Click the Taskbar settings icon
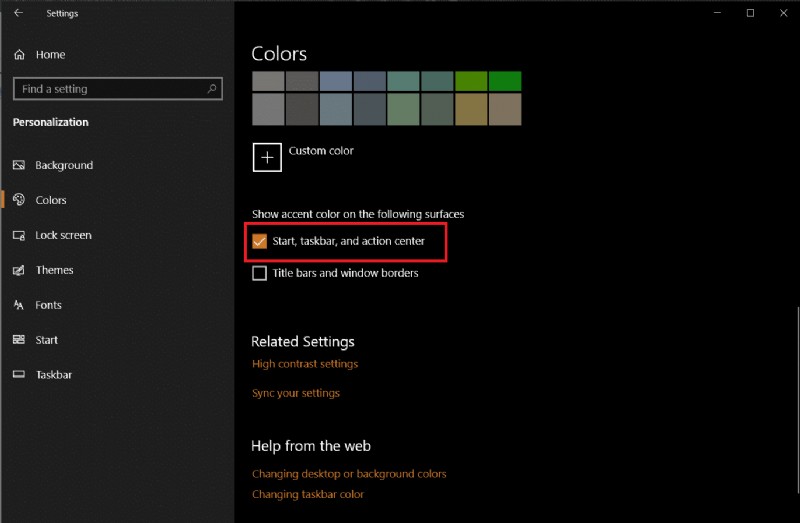This screenshot has height=523, width=800. [x=19, y=375]
